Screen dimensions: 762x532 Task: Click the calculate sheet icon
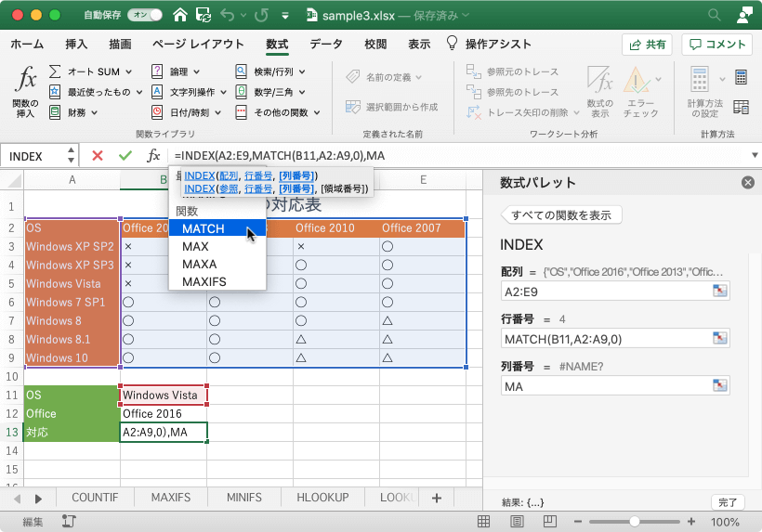(742, 107)
